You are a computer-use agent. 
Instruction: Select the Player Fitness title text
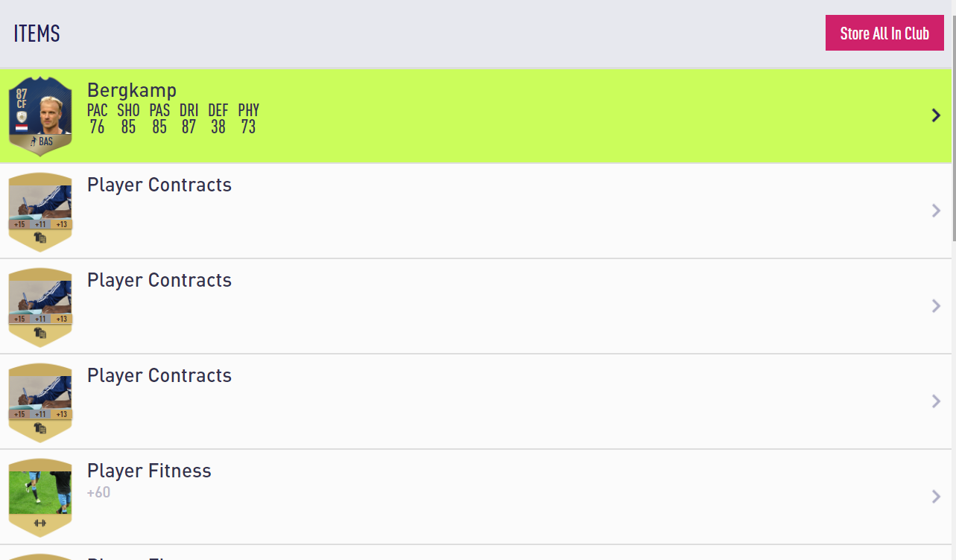[149, 471]
